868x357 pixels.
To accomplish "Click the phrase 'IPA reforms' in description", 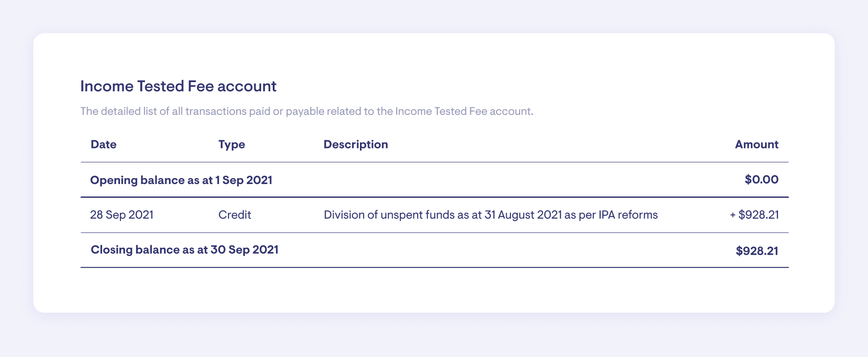I will click(628, 215).
